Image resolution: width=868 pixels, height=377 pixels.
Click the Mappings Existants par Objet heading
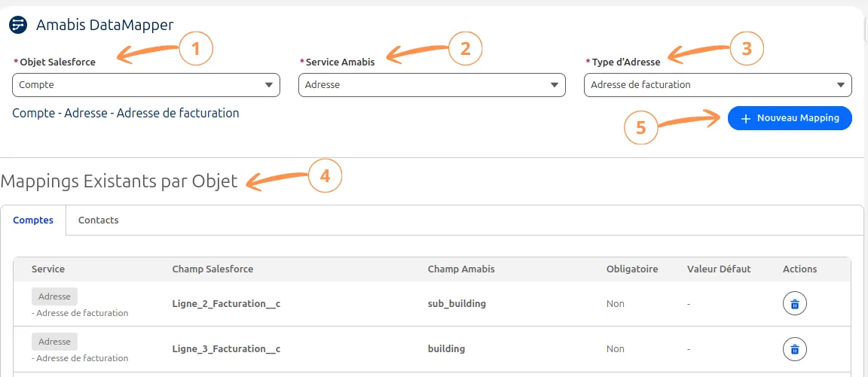coord(119,181)
